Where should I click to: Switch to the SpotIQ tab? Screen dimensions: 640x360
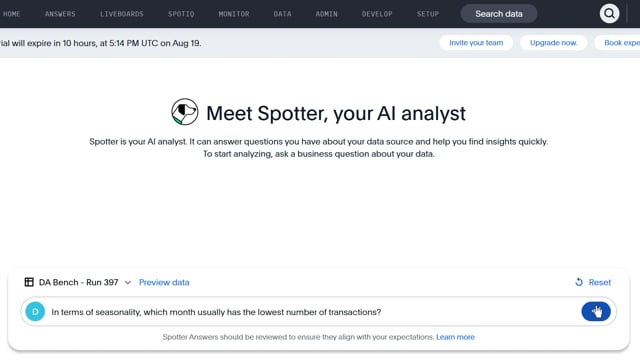click(181, 14)
